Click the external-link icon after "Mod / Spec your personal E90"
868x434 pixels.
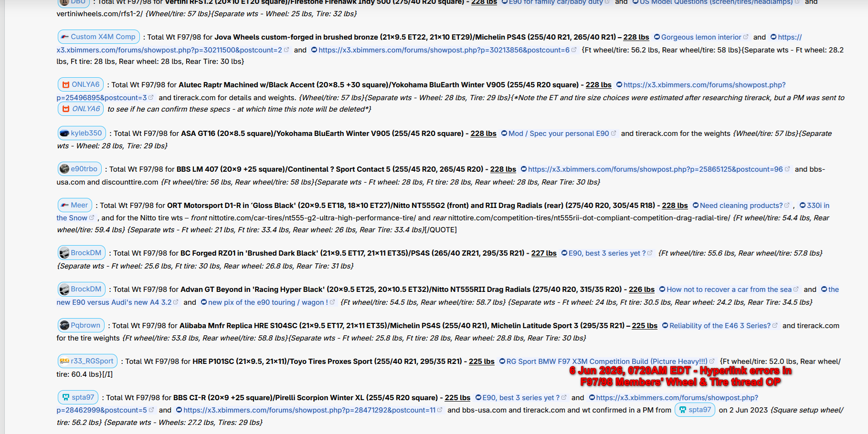pyautogui.click(x=614, y=134)
